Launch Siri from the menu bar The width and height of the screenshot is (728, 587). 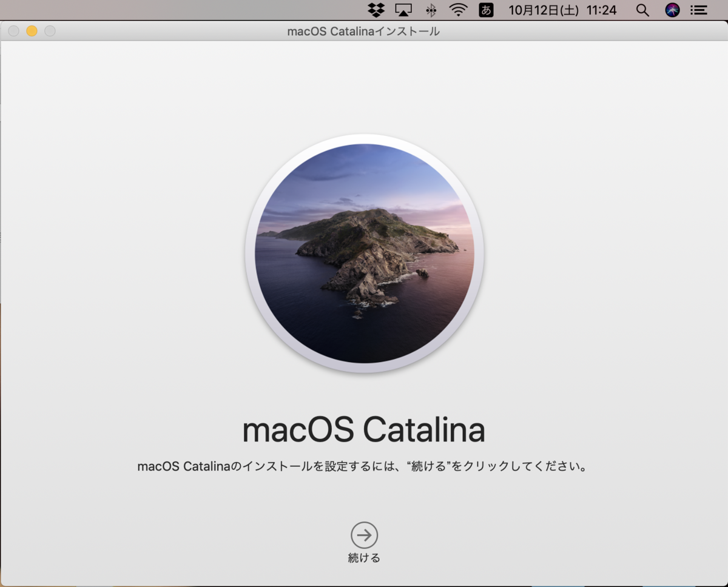coord(672,10)
